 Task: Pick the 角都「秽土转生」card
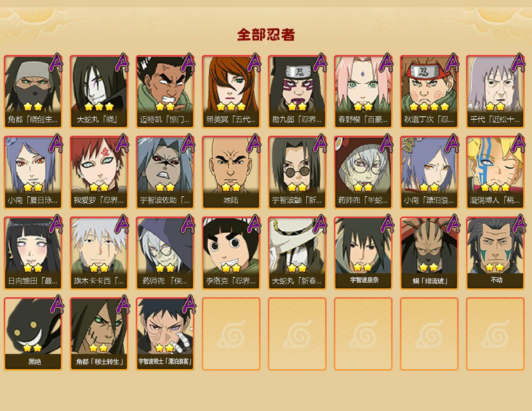99,334
